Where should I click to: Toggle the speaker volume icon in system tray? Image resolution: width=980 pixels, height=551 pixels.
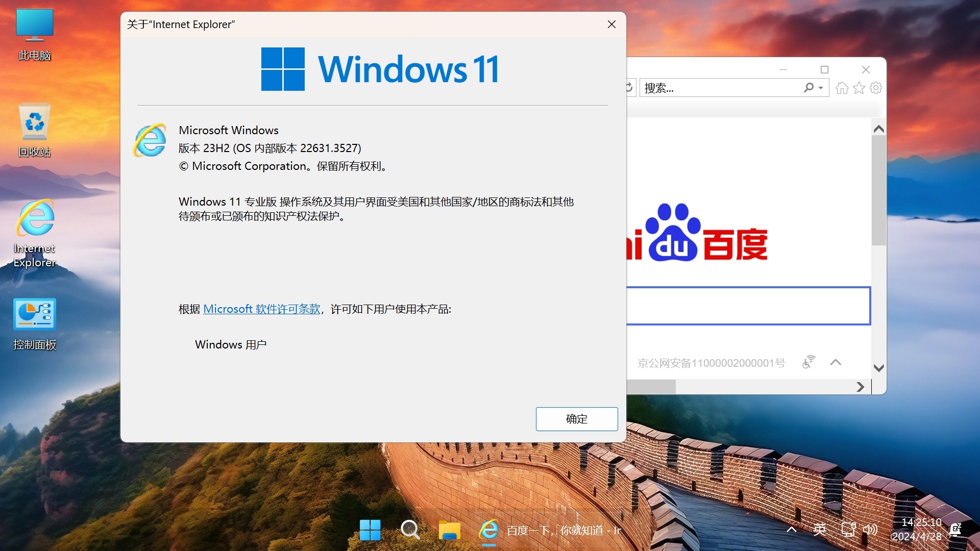[x=871, y=530]
